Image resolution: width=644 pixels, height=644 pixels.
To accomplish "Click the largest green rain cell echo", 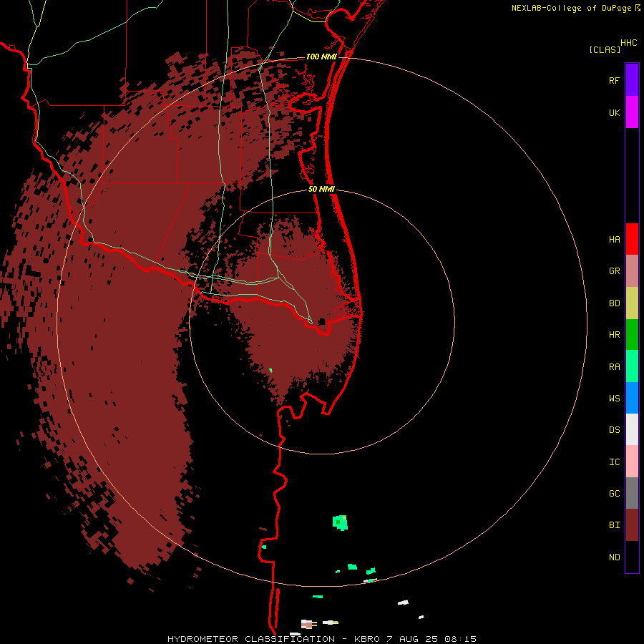I will click(340, 522).
